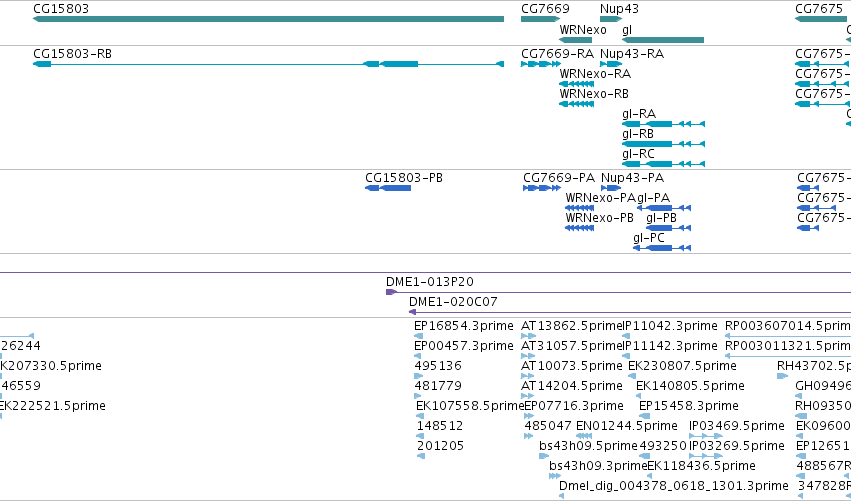The image size is (851, 501).
Task: Select the CG15803 gene label
Action: click(61, 9)
